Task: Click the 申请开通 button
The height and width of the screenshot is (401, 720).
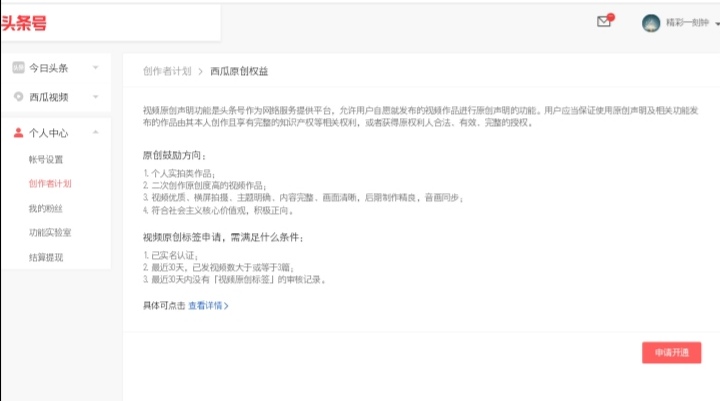Action: [x=671, y=352]
